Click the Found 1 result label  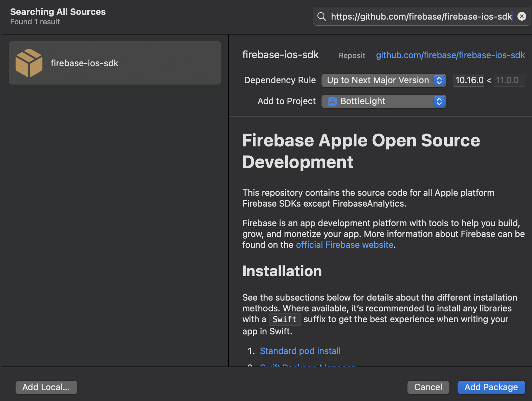pos(35,22)
